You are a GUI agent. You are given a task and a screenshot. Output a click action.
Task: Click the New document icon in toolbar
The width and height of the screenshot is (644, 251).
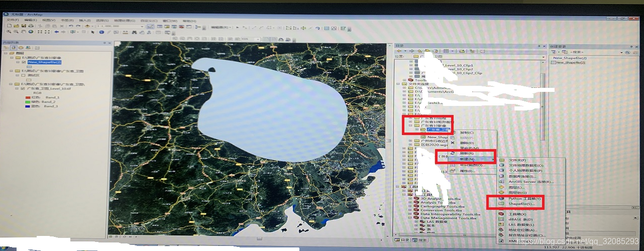9,26
